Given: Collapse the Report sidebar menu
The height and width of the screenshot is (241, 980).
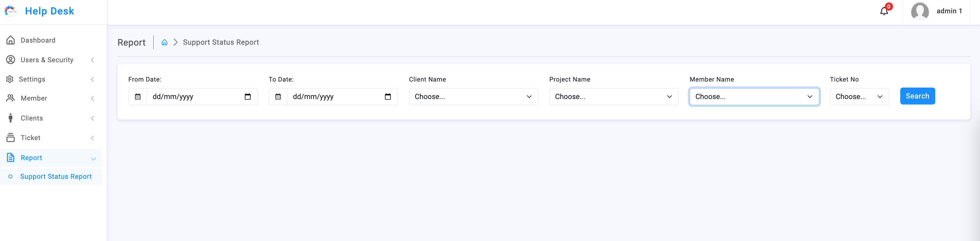Looking at the screenshot, I should (51, 158).
